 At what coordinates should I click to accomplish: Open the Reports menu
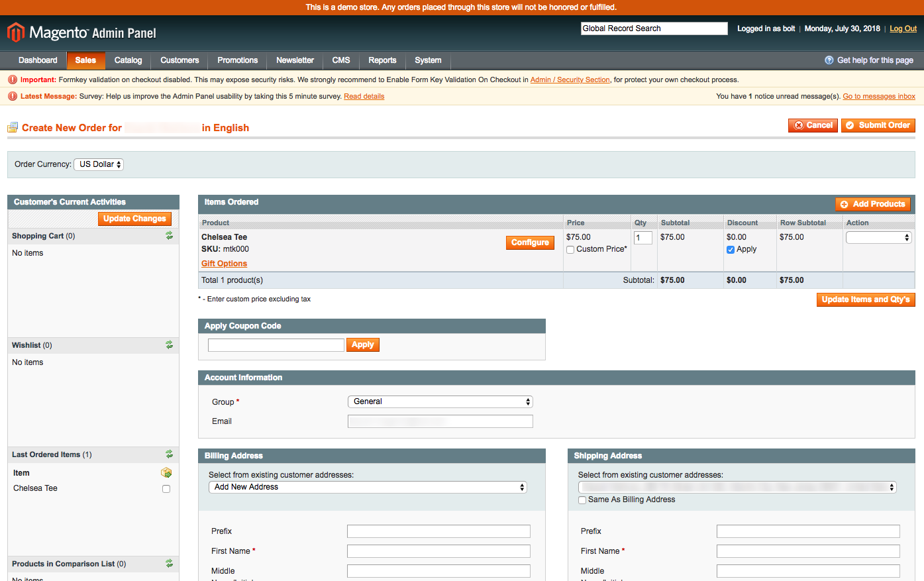[x=382, y=60]
